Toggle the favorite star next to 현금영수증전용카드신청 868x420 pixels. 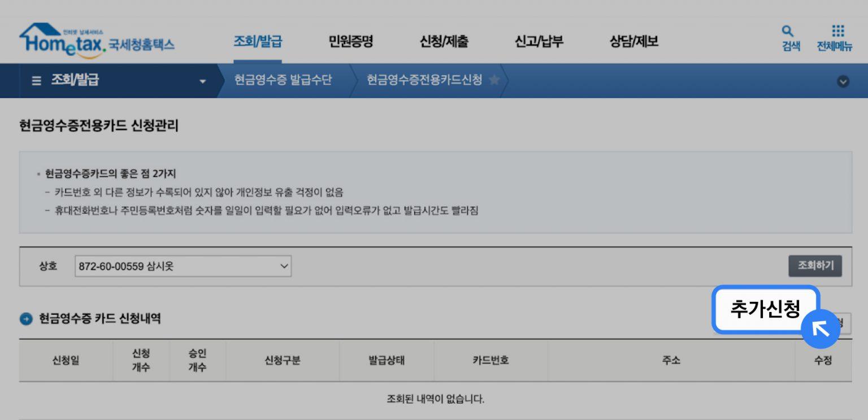pos(494,80)
